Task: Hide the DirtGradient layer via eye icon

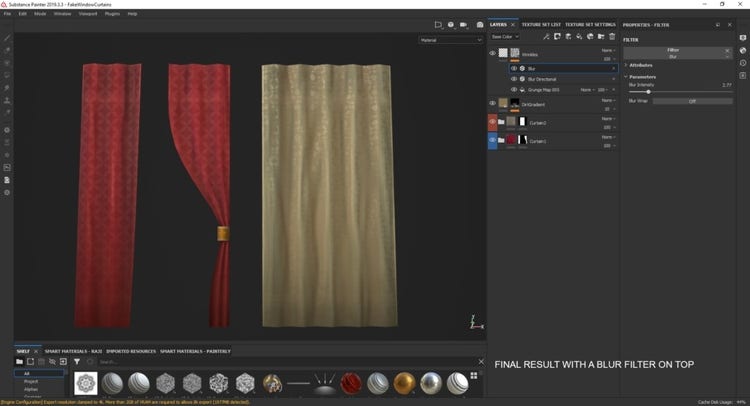Action: [x=492, y=103]
